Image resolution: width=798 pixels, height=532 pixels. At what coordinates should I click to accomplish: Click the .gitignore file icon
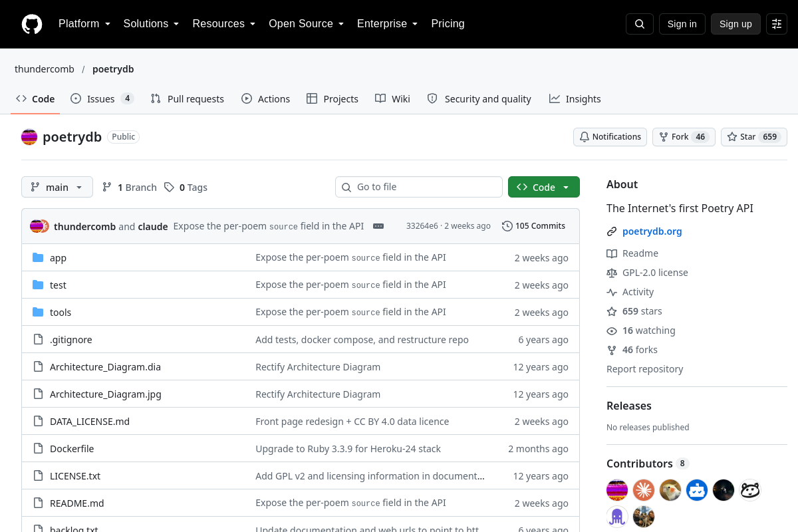38,339
